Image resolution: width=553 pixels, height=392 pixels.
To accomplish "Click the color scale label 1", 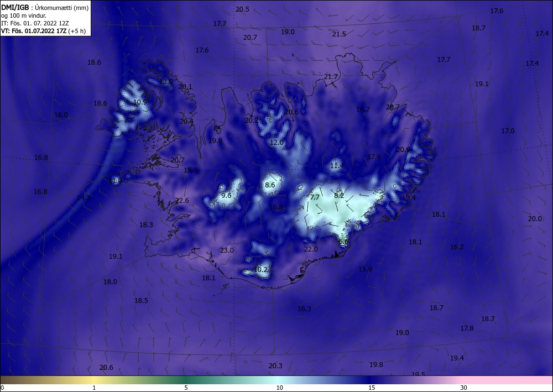I will 94,388.
